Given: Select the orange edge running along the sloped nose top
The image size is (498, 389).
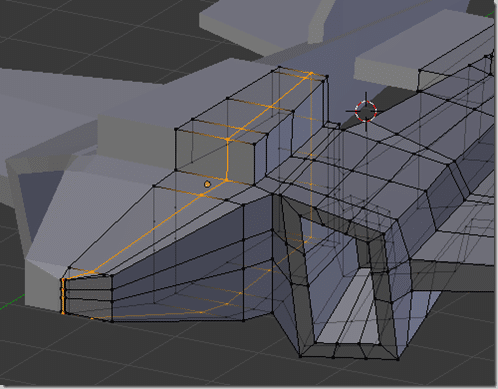Looking at the screenshot, I should click(x=147, y=233).
